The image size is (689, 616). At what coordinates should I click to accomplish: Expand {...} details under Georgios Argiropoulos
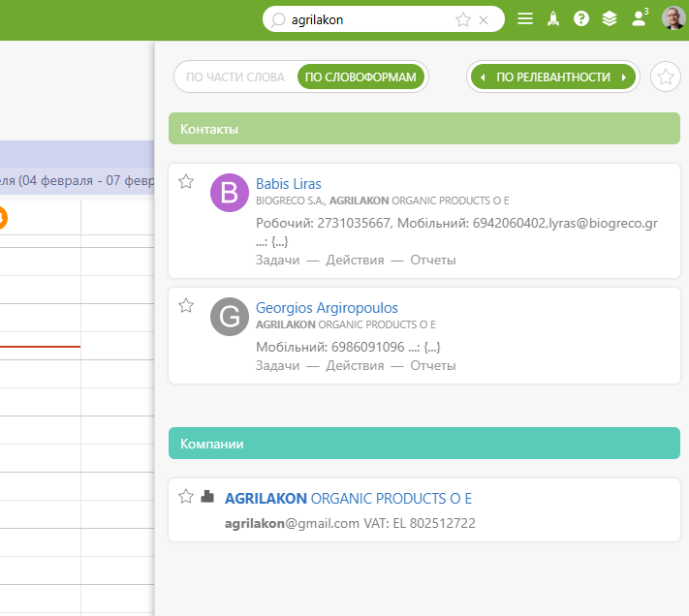432,348
